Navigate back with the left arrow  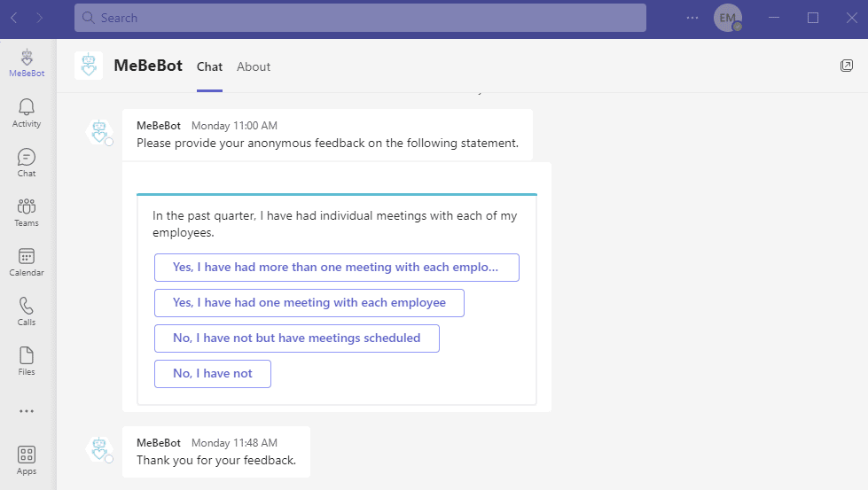tap(14, 18)
